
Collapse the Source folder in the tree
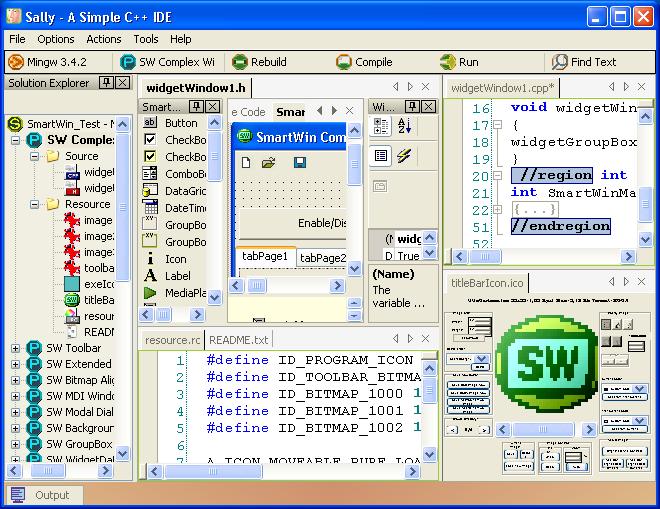coord(33,157)
